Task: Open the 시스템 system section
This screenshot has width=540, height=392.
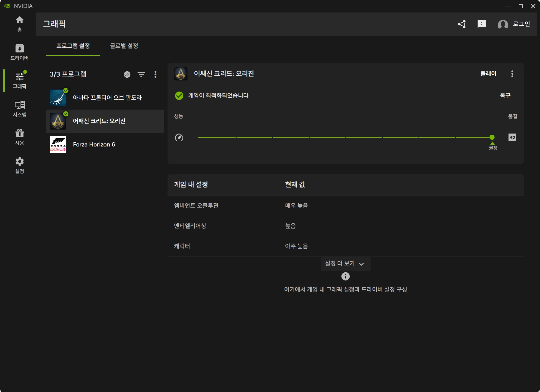Action: (x=19, y=109)
